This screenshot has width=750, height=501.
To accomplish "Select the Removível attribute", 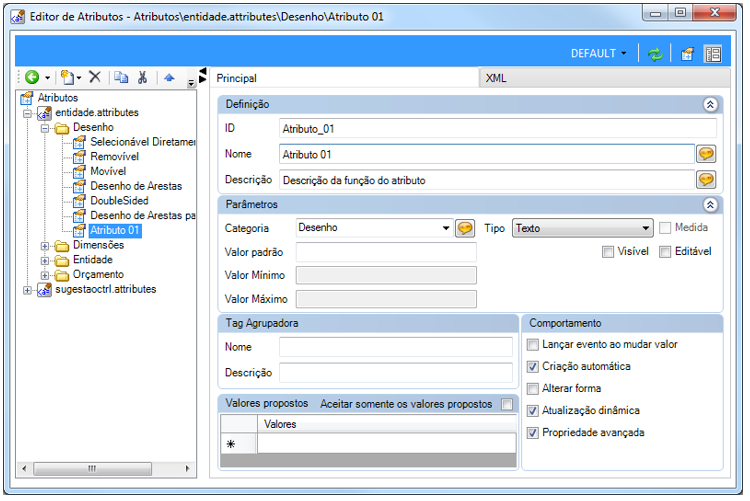I will click(x=114, y=156).
